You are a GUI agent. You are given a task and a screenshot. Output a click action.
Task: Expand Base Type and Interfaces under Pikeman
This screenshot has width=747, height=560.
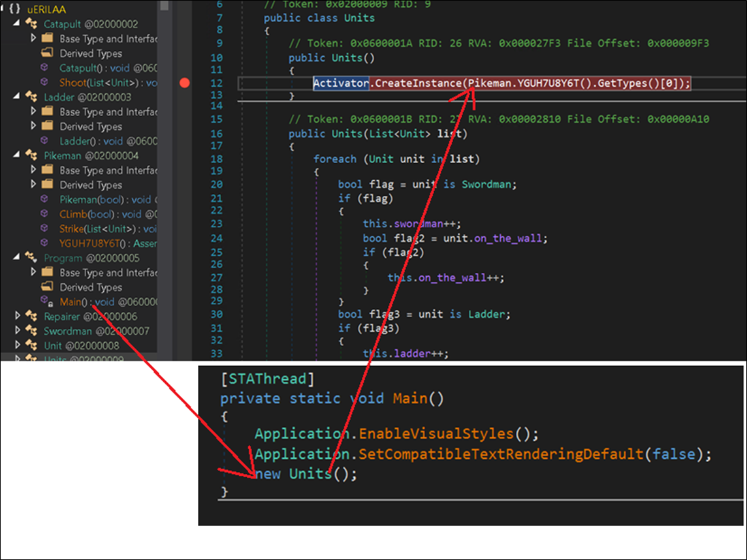click(x=34, y=170)
